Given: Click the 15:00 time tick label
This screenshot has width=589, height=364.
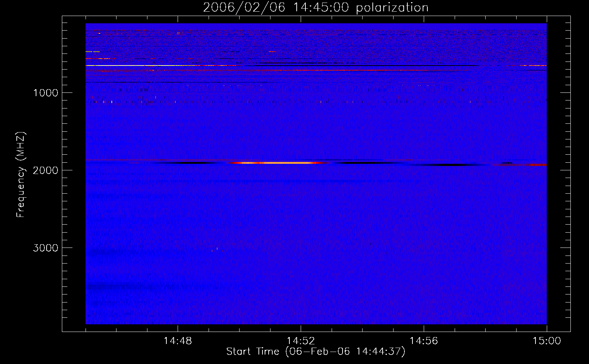Looking at the screenshot, I should (x=547, y=341).
